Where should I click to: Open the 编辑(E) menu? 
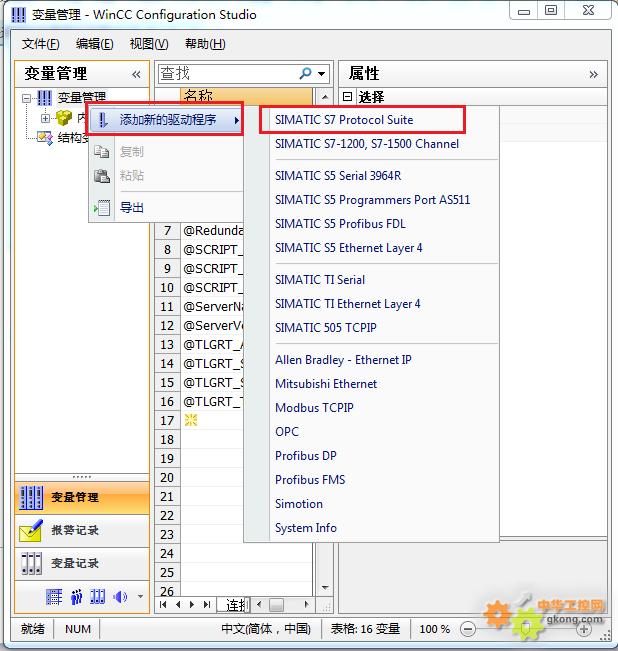point(94,44)
